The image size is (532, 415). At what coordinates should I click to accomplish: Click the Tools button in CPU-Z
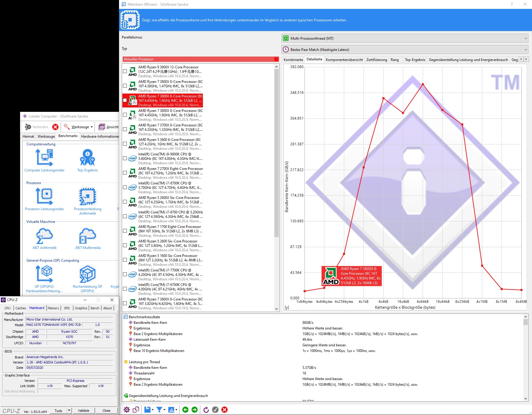coord(58,411)
